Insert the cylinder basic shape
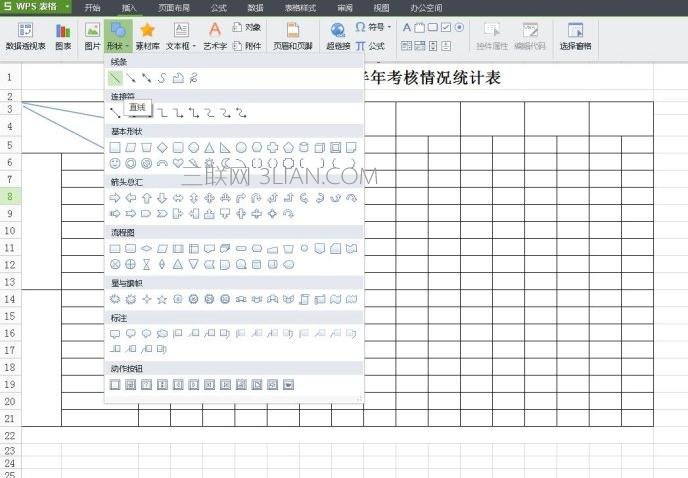The width and height of the screenshot is (688, 478). [304, 147]
